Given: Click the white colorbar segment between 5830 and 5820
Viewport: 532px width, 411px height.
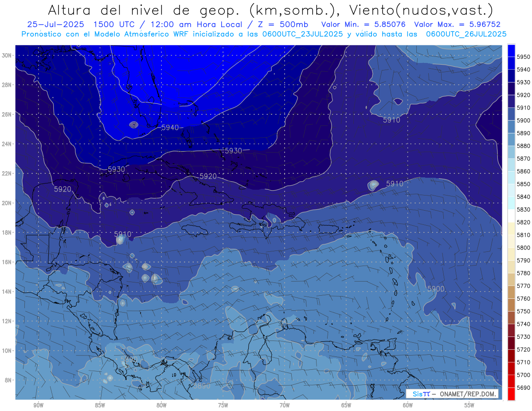Looking at the screenshot, I should click(x=511, y=216).
